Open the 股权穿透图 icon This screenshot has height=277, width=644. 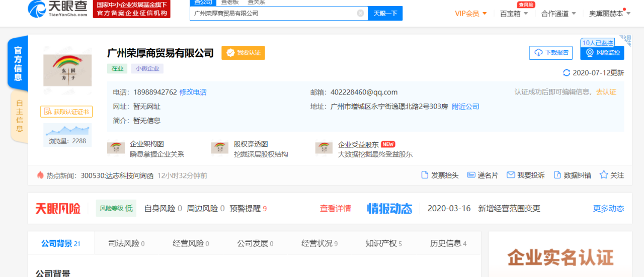(220, 148)
